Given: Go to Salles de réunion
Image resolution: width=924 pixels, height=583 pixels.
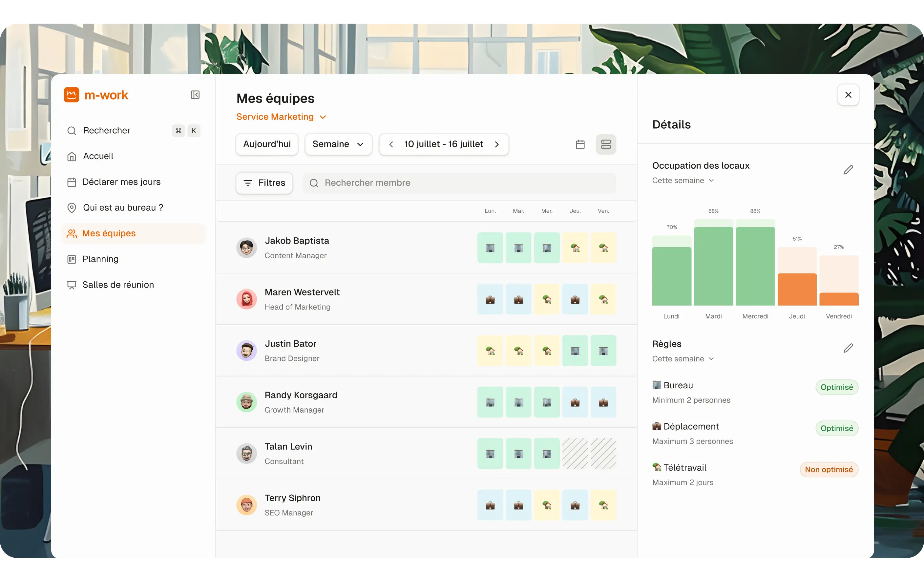Looking at the screenshot, I should tap(118, 285).
